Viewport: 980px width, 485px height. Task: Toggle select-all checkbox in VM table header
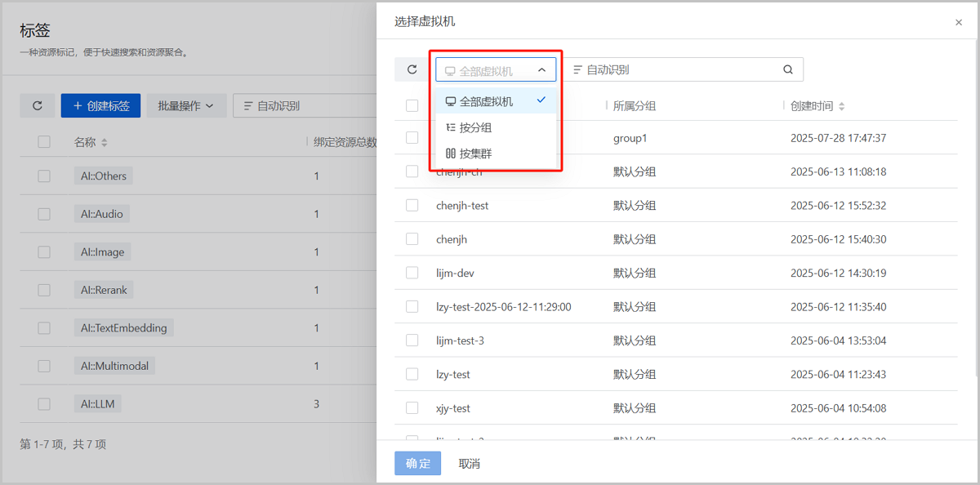click(412, 106)
